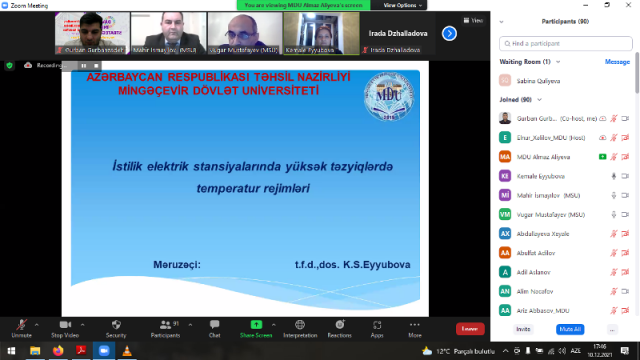Pause the recording
The height and width of the screenshot is (360, 640).
84,66
